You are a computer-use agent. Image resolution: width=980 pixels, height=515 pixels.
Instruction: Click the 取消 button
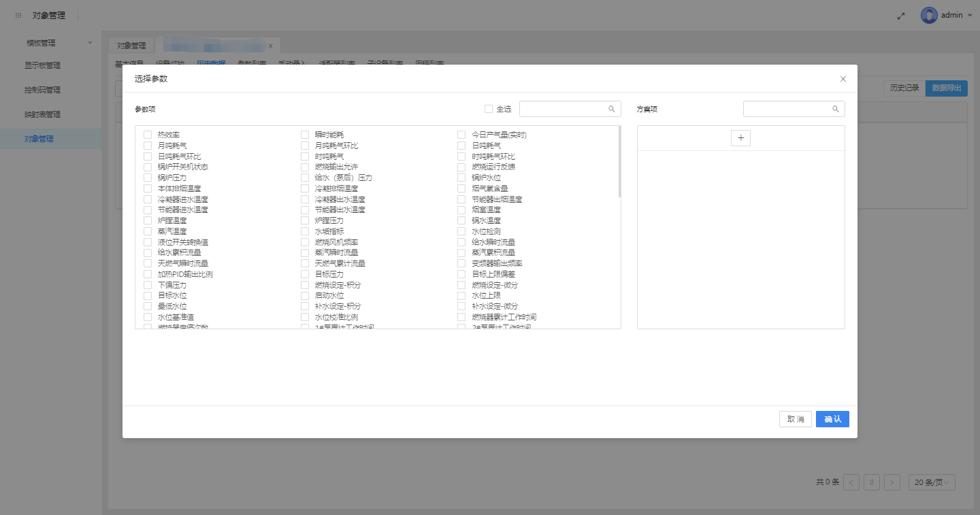coord(795,419)
